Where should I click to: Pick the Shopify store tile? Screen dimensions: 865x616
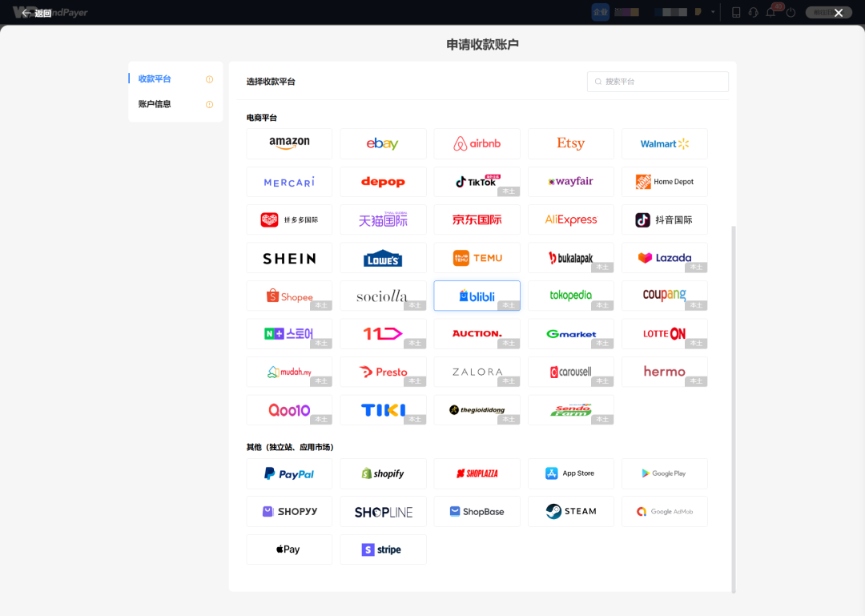(x=383, y=473)
